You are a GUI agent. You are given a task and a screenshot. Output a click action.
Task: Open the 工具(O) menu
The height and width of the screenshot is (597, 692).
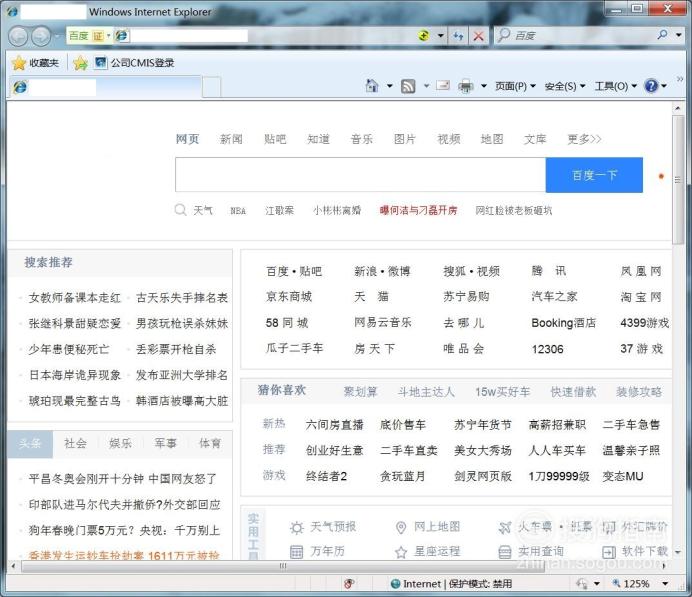(616, 86)
